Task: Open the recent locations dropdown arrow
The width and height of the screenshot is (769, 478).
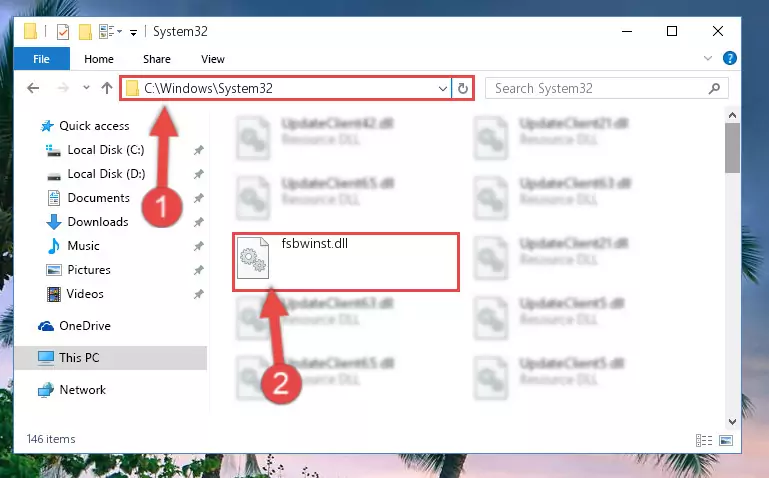Action: click(86, 88)
